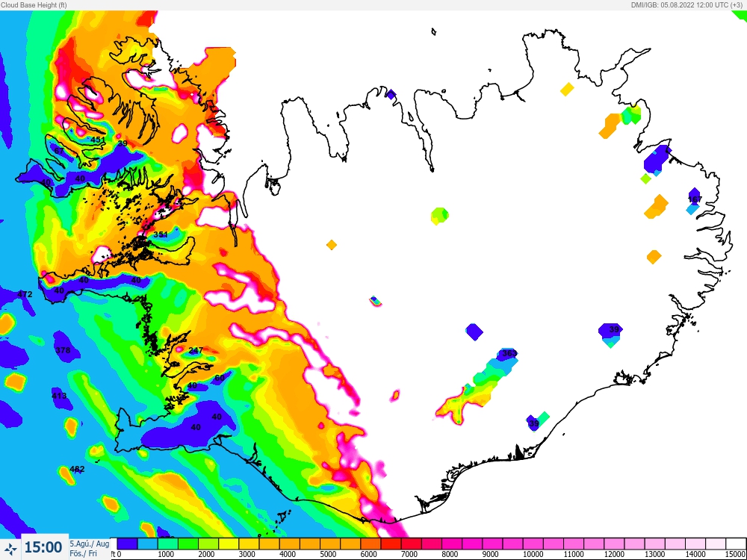The width and height of the screenshot is (747, 560).
Task: Click the map value 167
Action: click(x=695, y=199)
